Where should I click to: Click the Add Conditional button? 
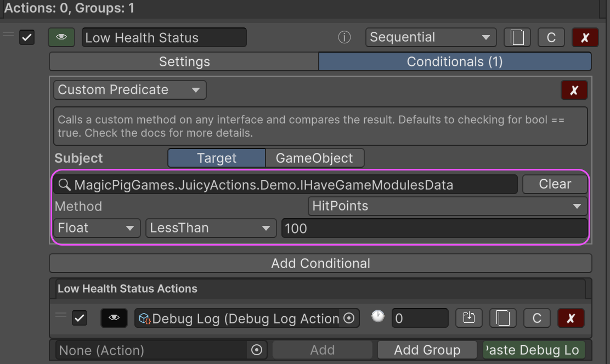(320, 263)
